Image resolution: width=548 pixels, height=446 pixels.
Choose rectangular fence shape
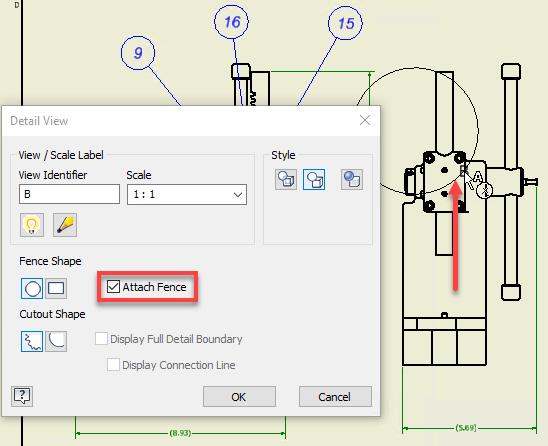coord(56,288)
